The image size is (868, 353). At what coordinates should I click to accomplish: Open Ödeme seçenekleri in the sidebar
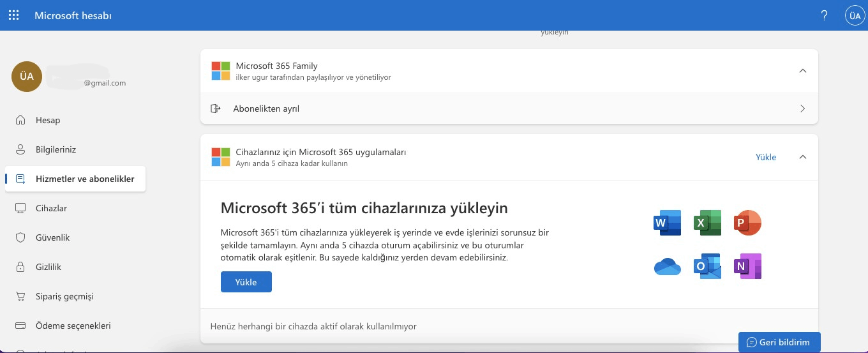(75, 326)
